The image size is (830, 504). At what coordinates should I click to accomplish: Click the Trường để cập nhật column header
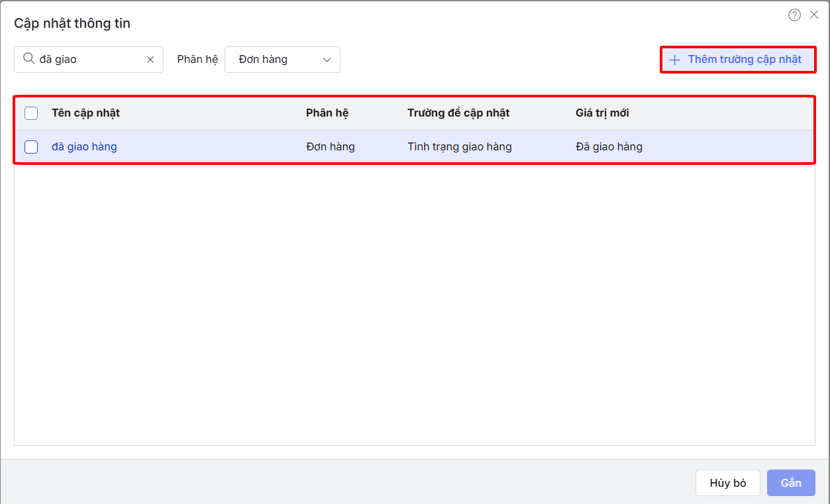[x=458, y=113]
